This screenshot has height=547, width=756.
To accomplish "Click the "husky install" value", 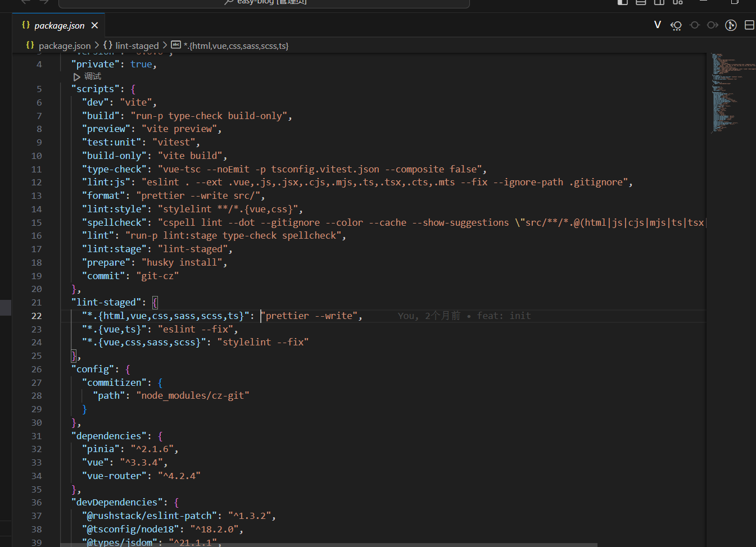I will 182,262.
